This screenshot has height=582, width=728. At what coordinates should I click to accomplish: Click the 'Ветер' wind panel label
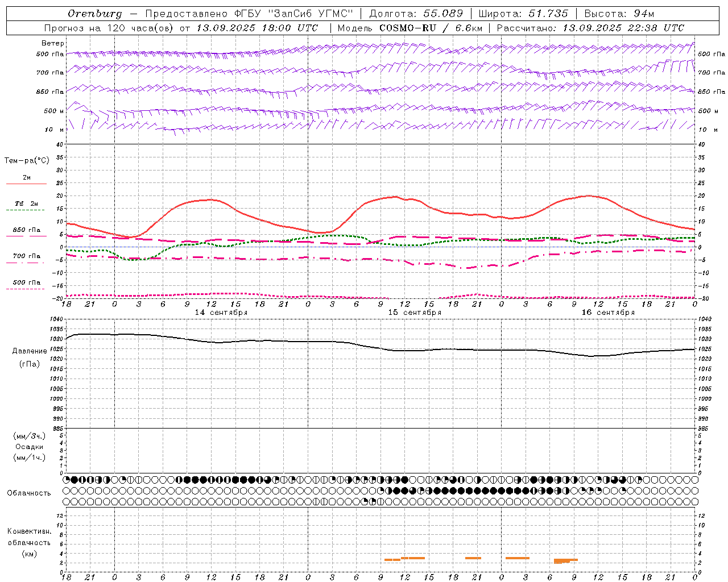coord(53,43)
